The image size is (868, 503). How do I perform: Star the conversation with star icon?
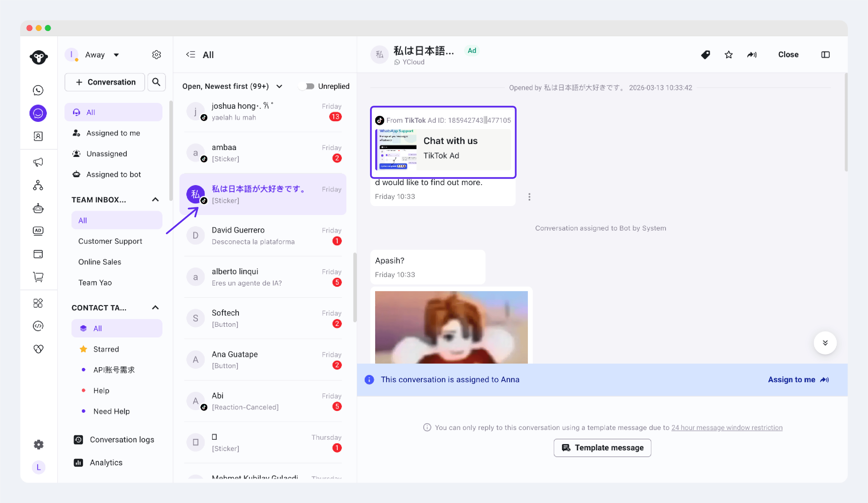[x=729, y=54]
